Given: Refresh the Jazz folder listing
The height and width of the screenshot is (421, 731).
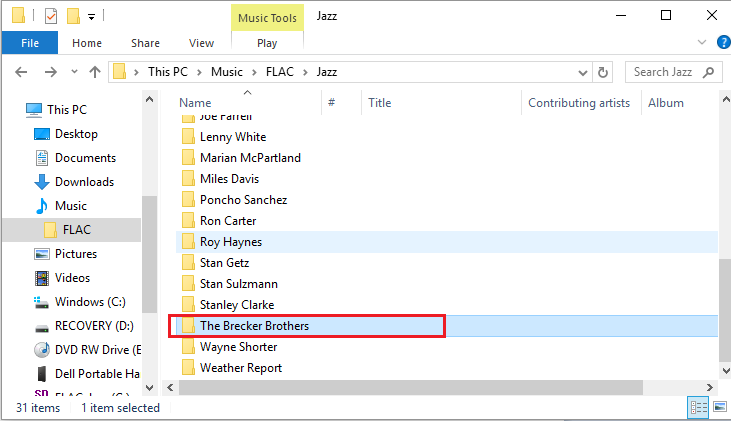Looking at the screenshot, I should tap(602, 72).
